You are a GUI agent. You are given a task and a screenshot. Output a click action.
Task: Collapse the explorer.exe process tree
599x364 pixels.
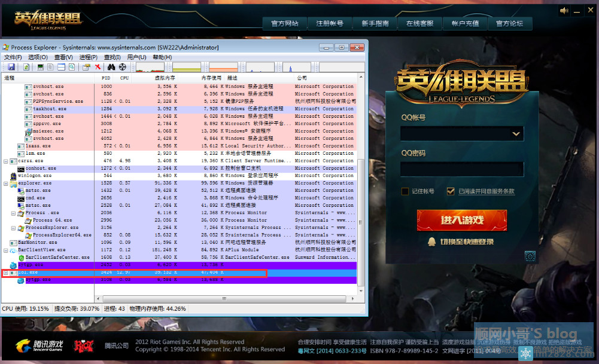tap(6, 183)
